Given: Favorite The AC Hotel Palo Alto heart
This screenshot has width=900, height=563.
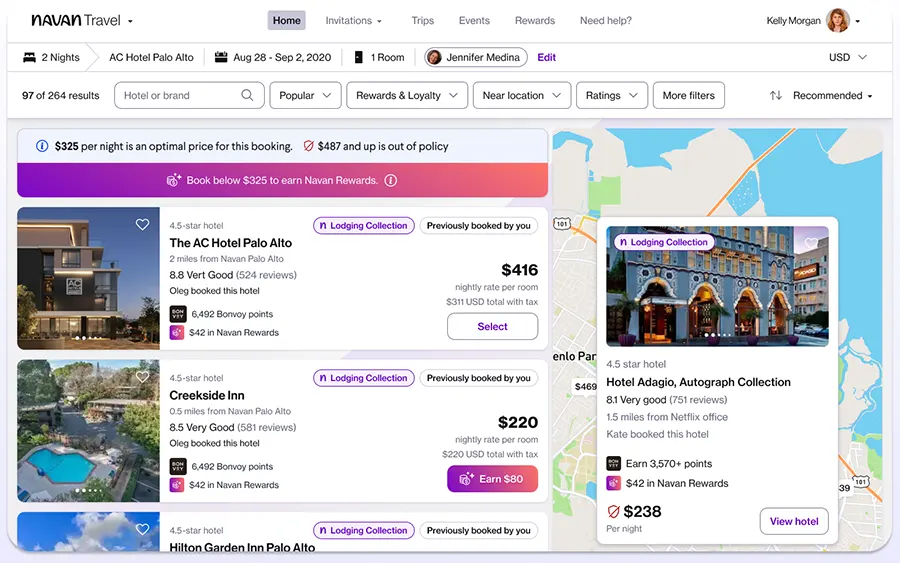Looking at the screenshot, I should (x=143, y=225).
